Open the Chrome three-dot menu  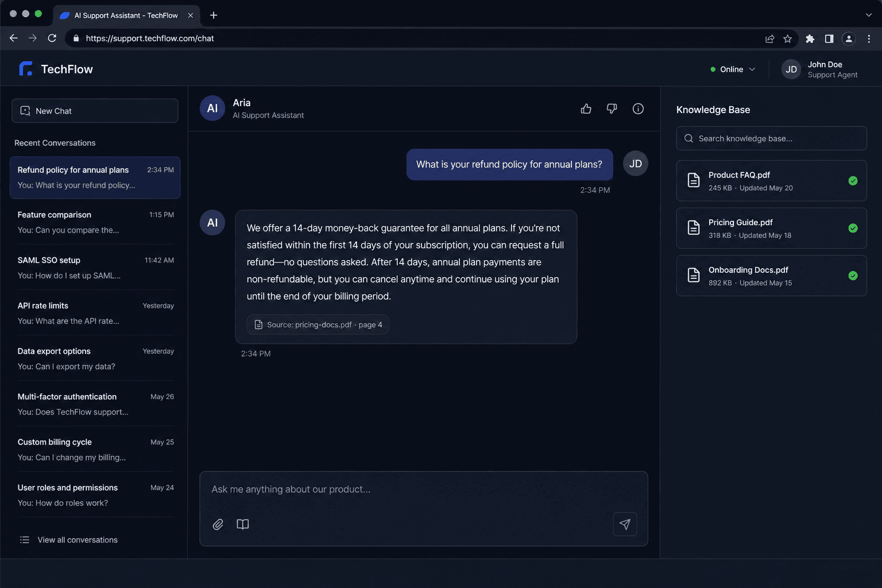click(869, 38)
